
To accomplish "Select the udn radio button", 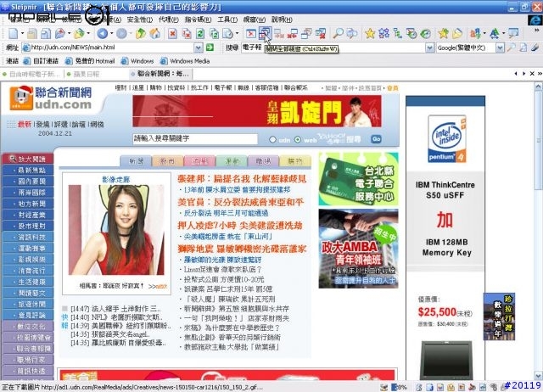I will [272, 139].
